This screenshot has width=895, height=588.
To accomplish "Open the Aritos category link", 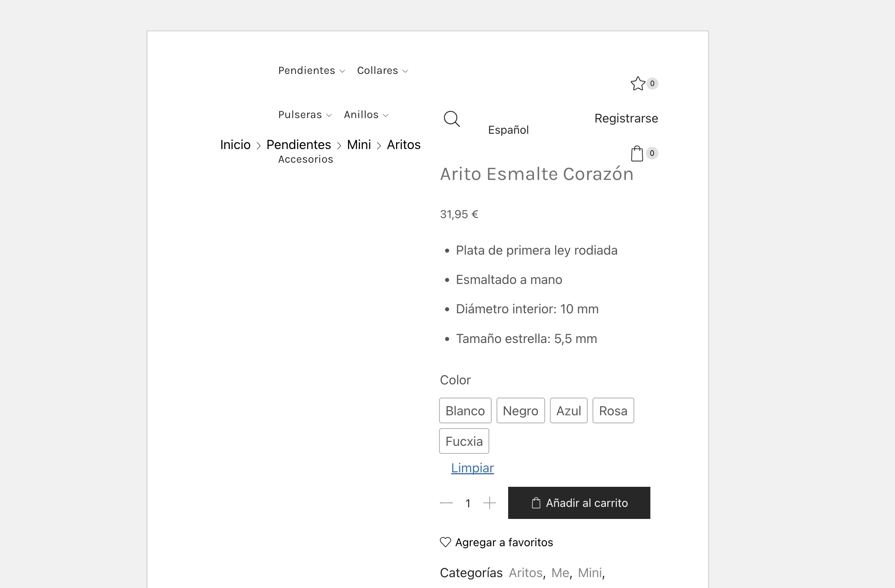I will pyautogui.click(x=526, y=573).
